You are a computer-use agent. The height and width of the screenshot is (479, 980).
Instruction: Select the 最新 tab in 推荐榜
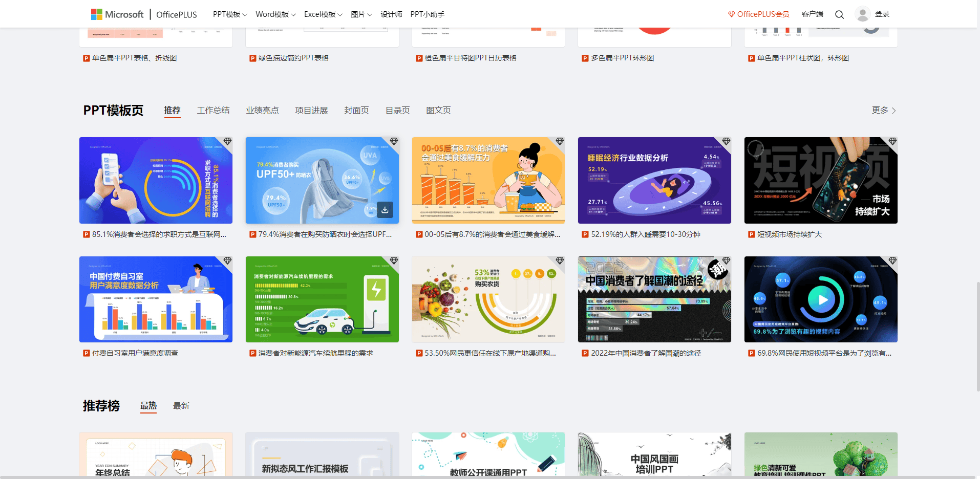point(181,405)
